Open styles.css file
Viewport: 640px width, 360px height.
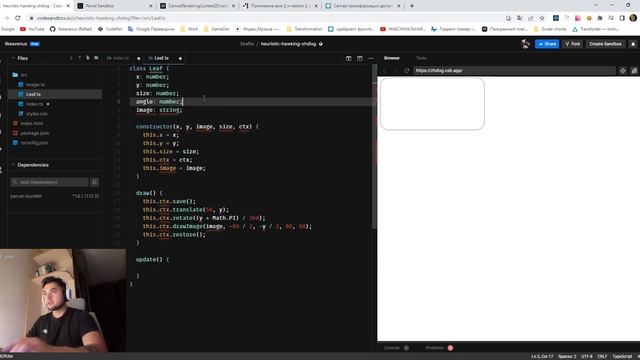point(36,114)
